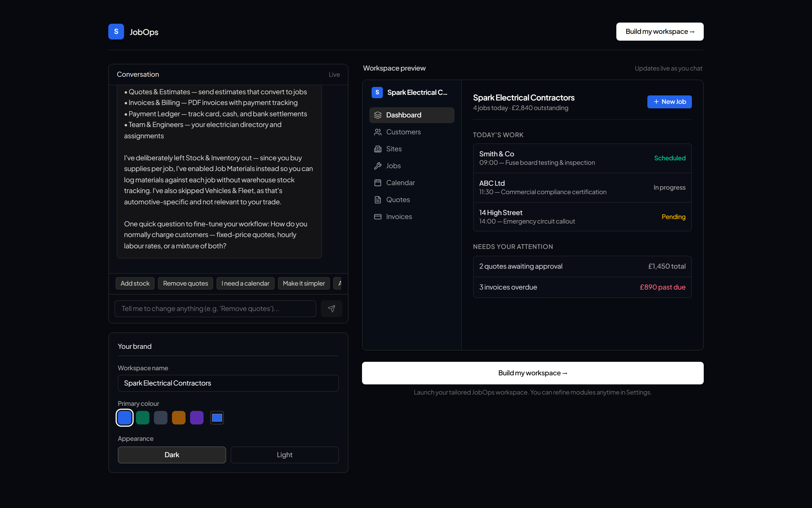Open the ABC Ltd job row
Viewport: 812px width, 508px height.
coord(582,187)
